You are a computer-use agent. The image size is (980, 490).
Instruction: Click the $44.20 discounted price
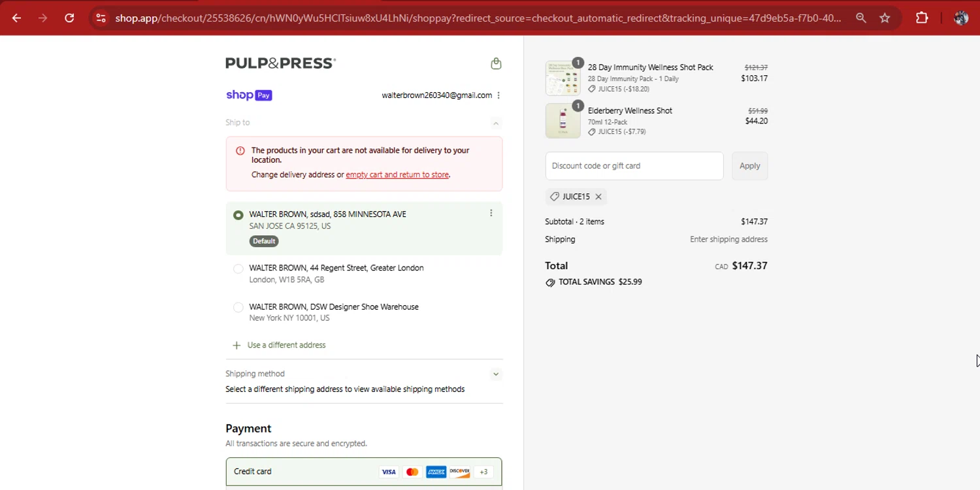[757, 122]
